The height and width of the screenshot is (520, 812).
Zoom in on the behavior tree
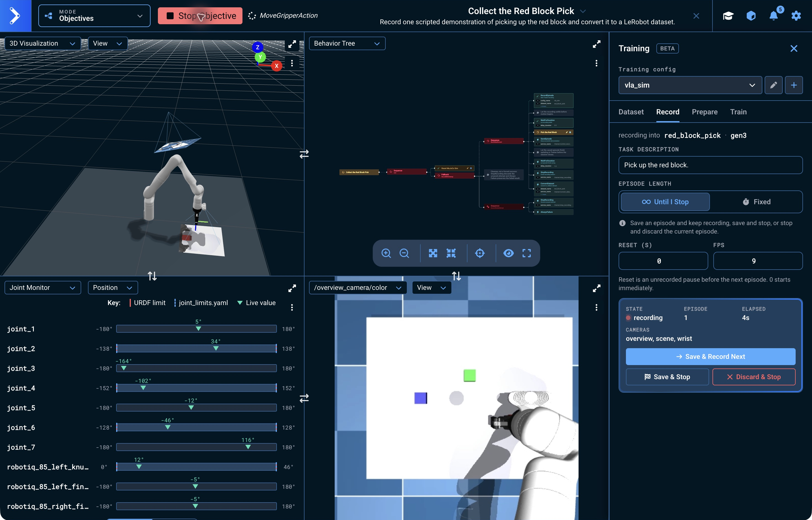(386, 253)
